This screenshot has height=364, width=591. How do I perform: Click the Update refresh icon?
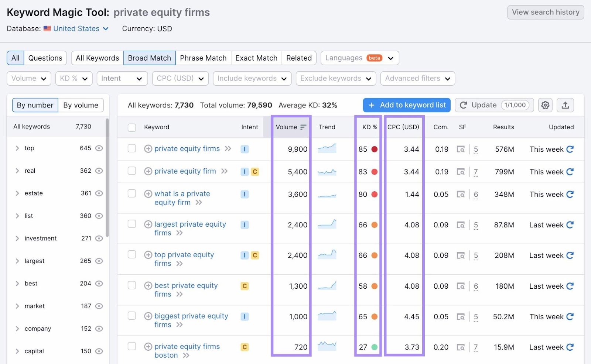[464, 105]
